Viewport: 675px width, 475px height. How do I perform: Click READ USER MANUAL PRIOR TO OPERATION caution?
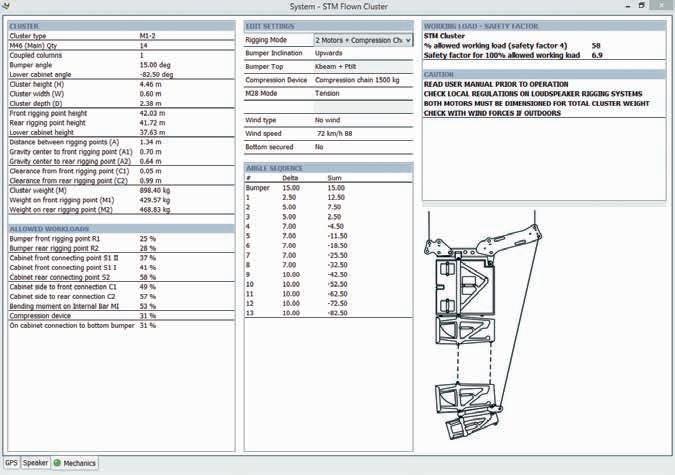click(496, 84)
